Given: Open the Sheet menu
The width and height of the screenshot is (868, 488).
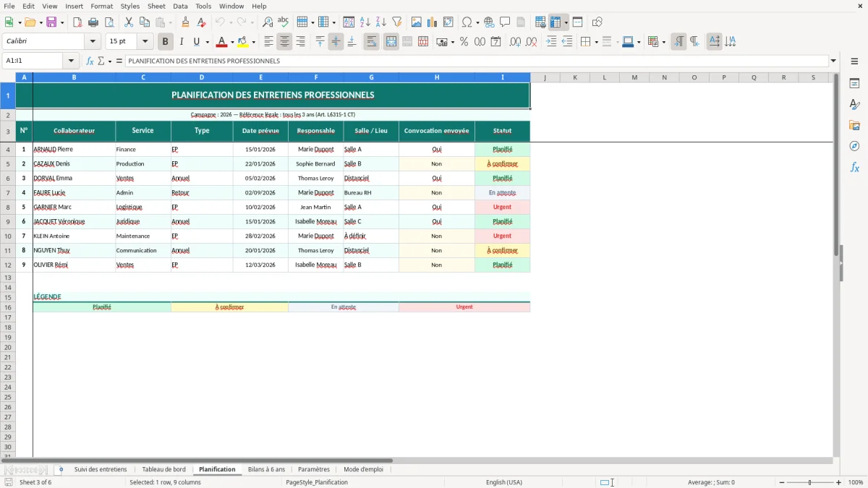Looking at the screenshot, I should (x=156, y=6).
